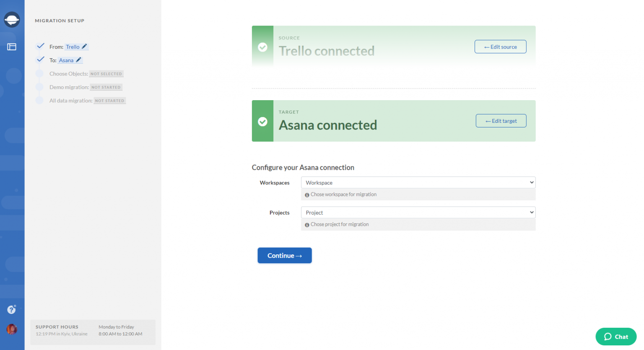Click info icon beside workspace hint
644x350 pixels.
point(307,195)
